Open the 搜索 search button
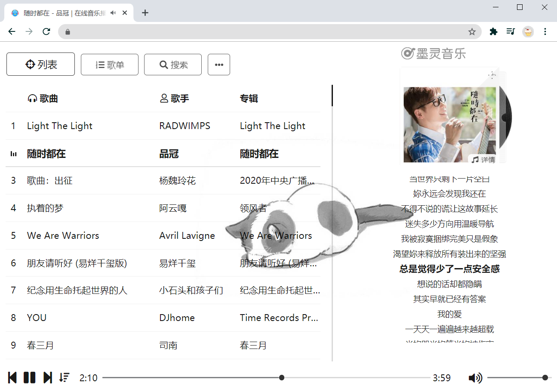Screen dimensions: 557x392 pyautogui.click(x=173, y=65)
